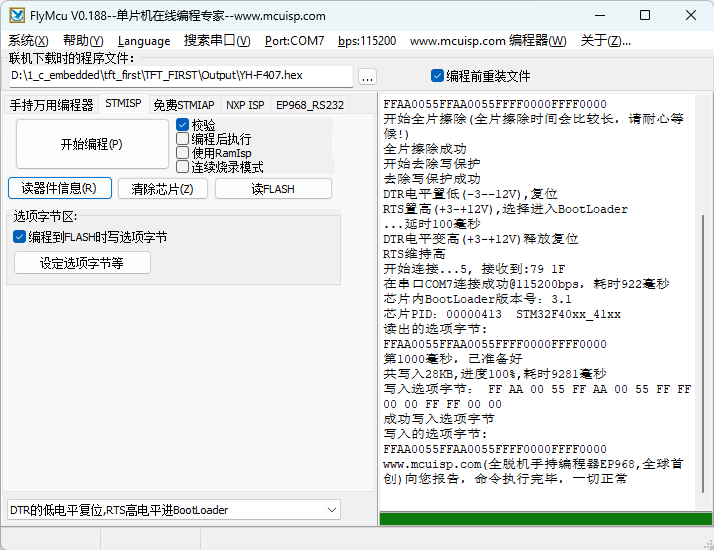Image resolution: width=714 pixels, height=550 pixels.
Task: Open the bps:115200 baud rate menu
Action: [x=367, y=41]
